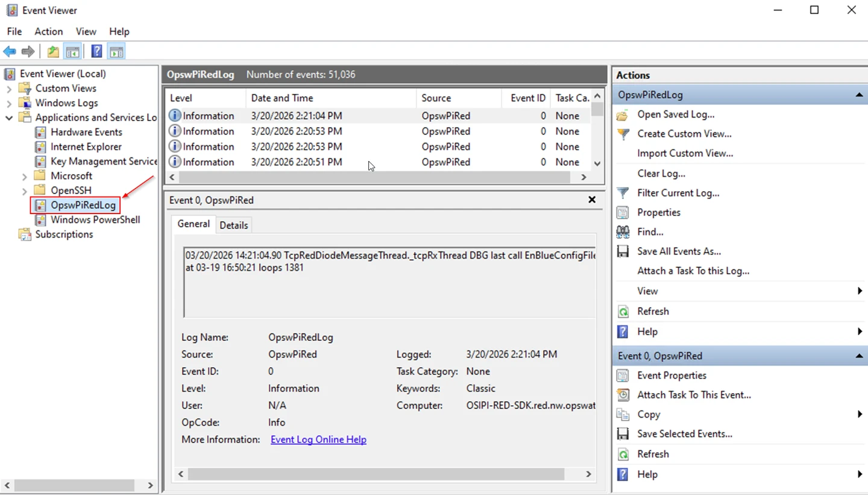Click the Find binoculars icon
Image resolution: width=868 pixels, height=495 pixels.
623,232
